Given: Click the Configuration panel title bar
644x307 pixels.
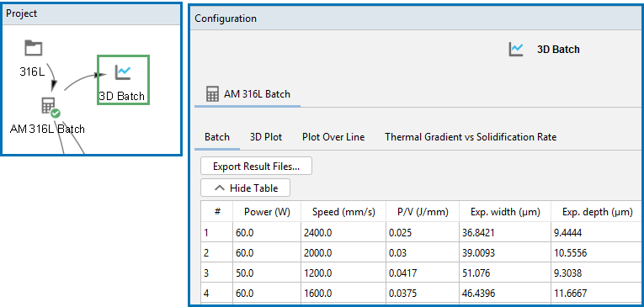Looking at the screenshot, I should tap(417, 19).
